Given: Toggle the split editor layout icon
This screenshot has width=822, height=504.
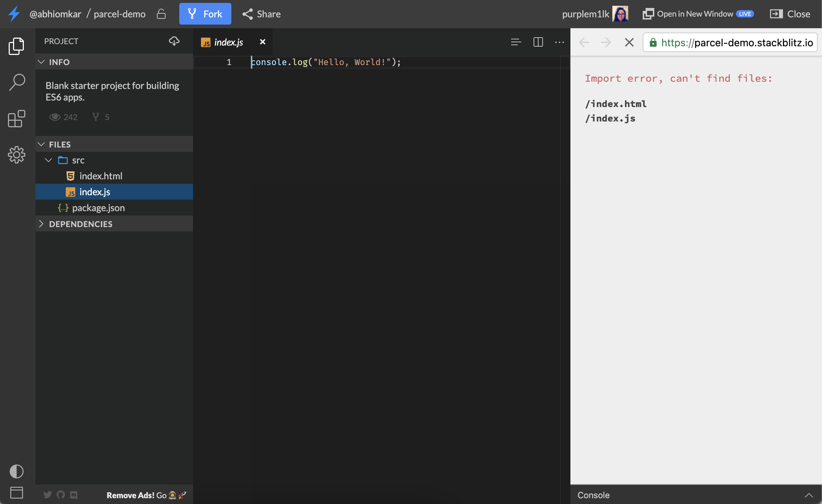Looking at the screenshot, I should pyautogui.click(x=538, y=42).
